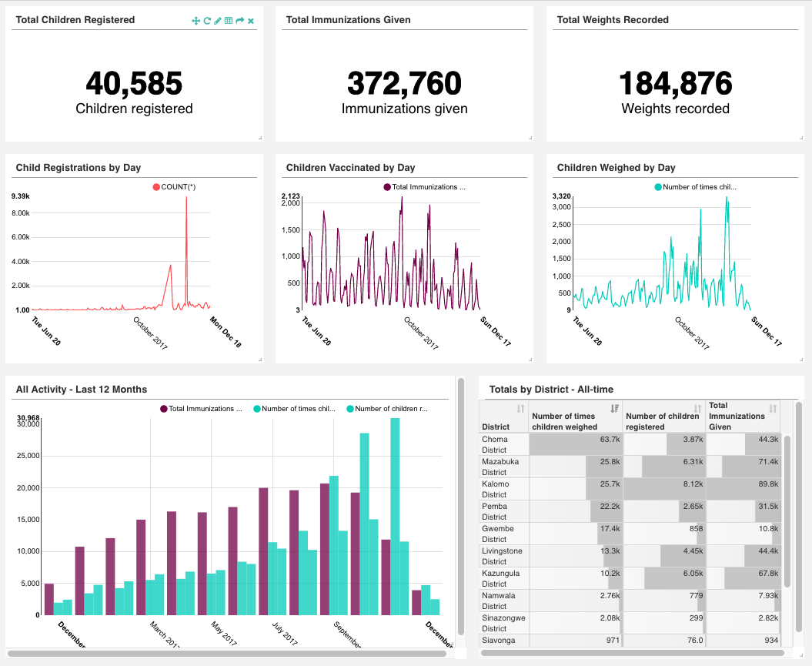Click resize handle of Child Registrations by Day panel

point(260,360)
